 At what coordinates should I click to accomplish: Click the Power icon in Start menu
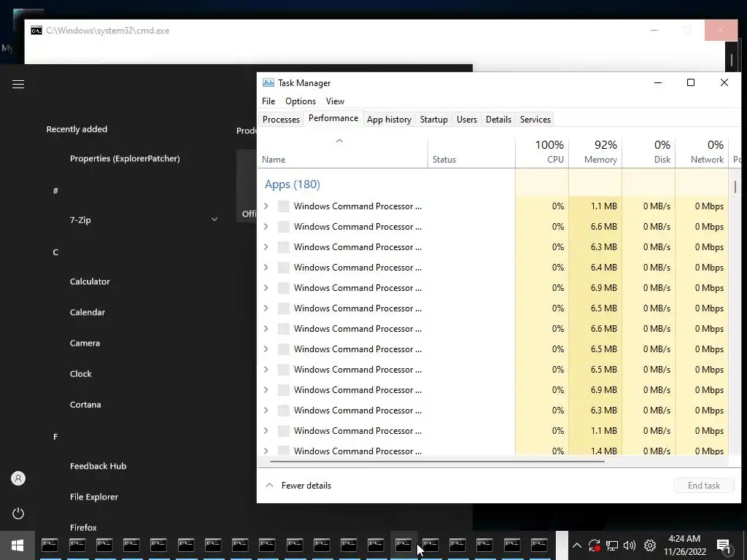click(x=18, y=513)
